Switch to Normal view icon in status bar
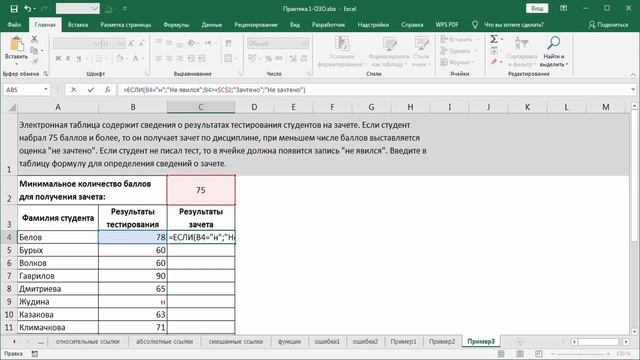 pos(501,353)
